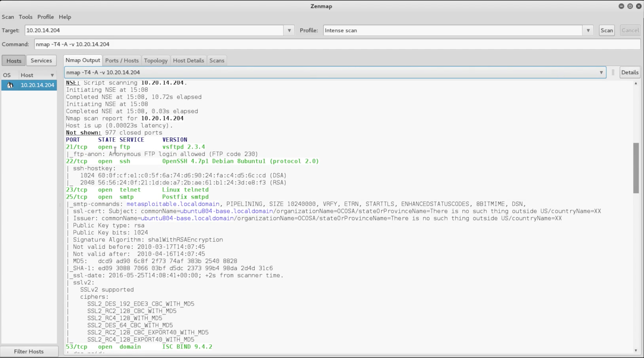Click the 'Nmap scan report for 10.20.14.204' line

point(125,118)
